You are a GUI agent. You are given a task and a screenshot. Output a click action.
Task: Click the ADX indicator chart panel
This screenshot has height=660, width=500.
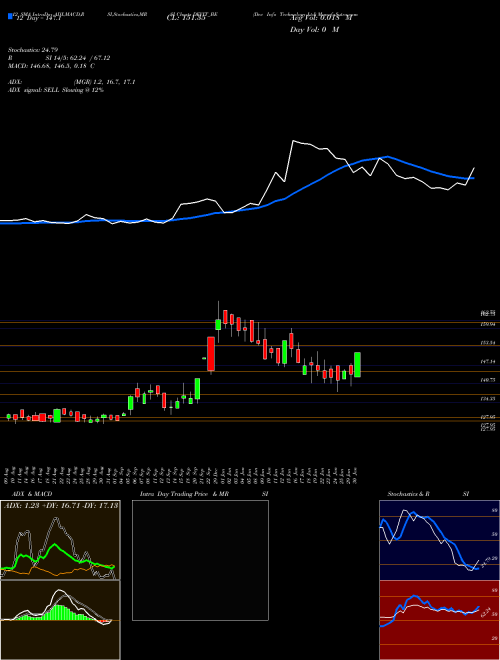[x=60, y=540]
